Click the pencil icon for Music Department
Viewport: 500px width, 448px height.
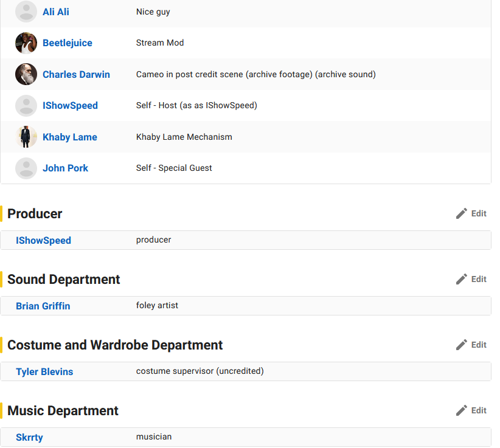pyautogui.click(x=462, y=410)
